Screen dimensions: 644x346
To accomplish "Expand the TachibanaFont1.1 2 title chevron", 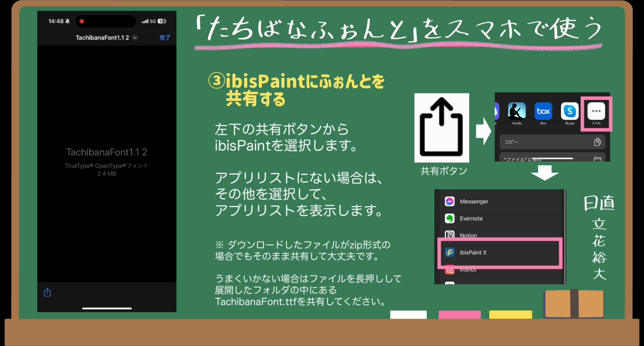I will (135, 37).
